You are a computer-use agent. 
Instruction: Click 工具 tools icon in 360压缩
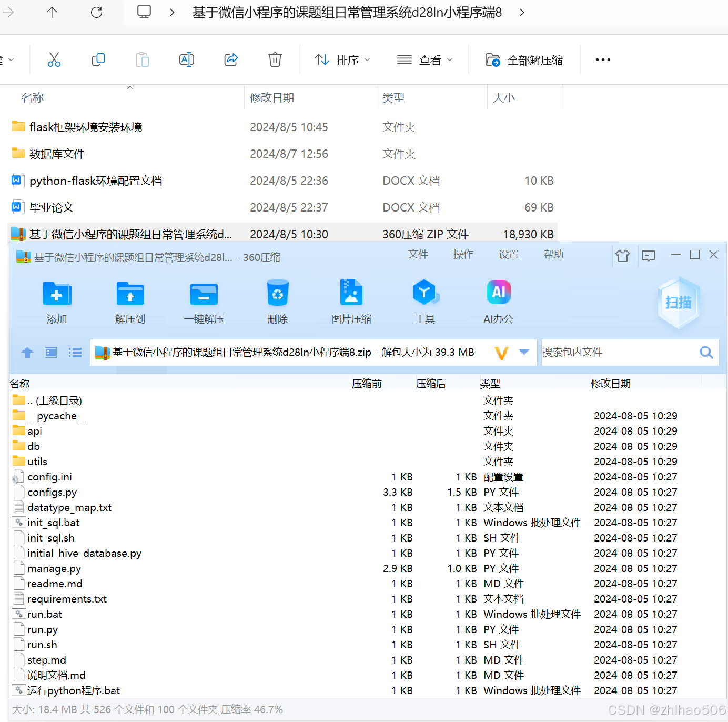pos(425,302)
